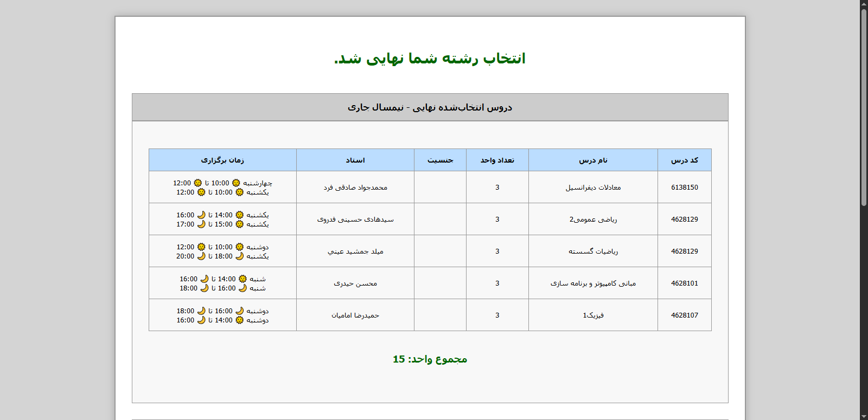The image size is (868, 420).
Task: Select course code 6138150
Action: click(x=684, y=188)
